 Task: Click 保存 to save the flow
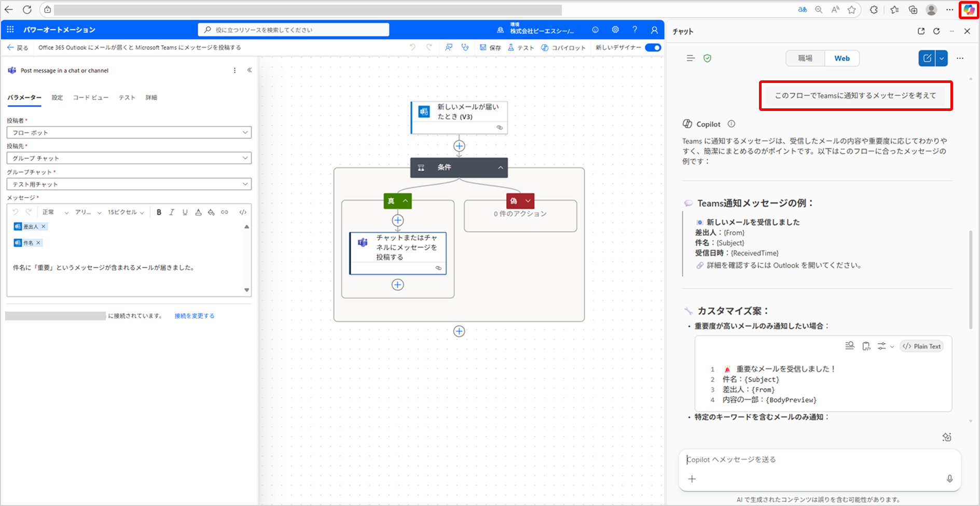coord(490,48)
